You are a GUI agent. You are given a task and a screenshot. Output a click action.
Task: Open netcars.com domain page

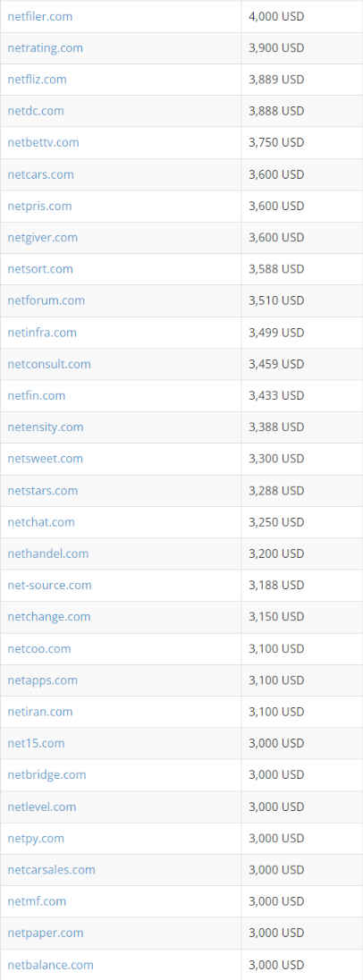pos(40,174)
